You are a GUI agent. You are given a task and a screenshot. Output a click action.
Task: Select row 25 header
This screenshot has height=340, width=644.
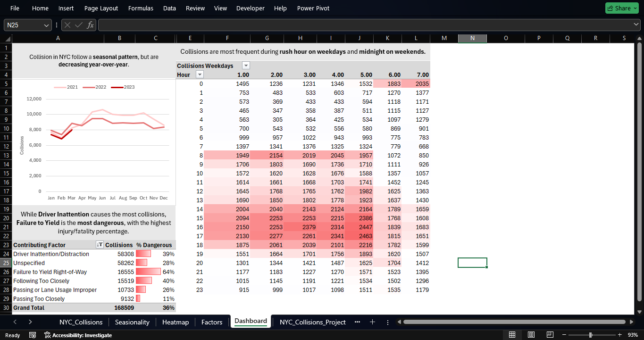coord(6,263)
